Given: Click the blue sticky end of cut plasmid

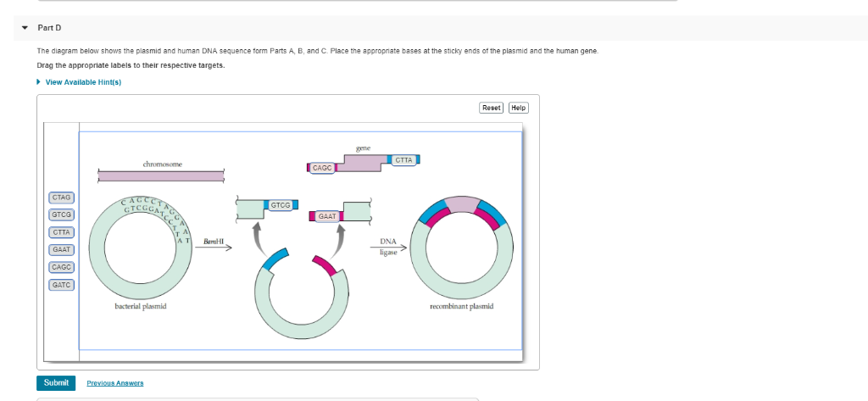Looking at the screenshot, I should point(275,259).
